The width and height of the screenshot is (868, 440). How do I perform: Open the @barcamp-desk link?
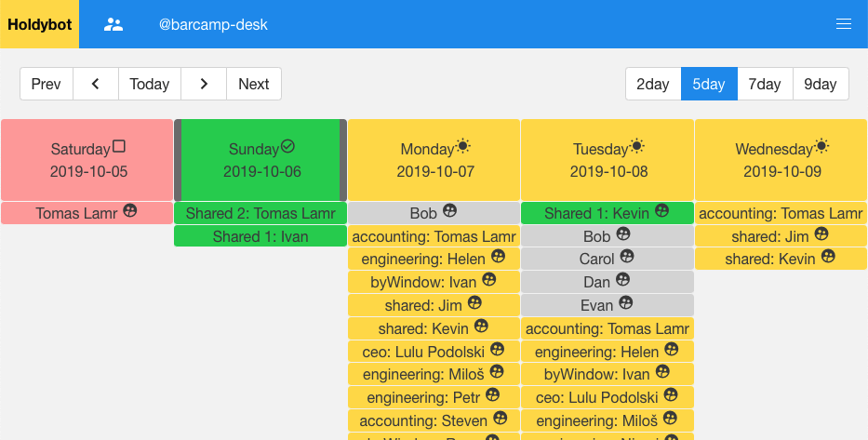[x=213, y=24]
